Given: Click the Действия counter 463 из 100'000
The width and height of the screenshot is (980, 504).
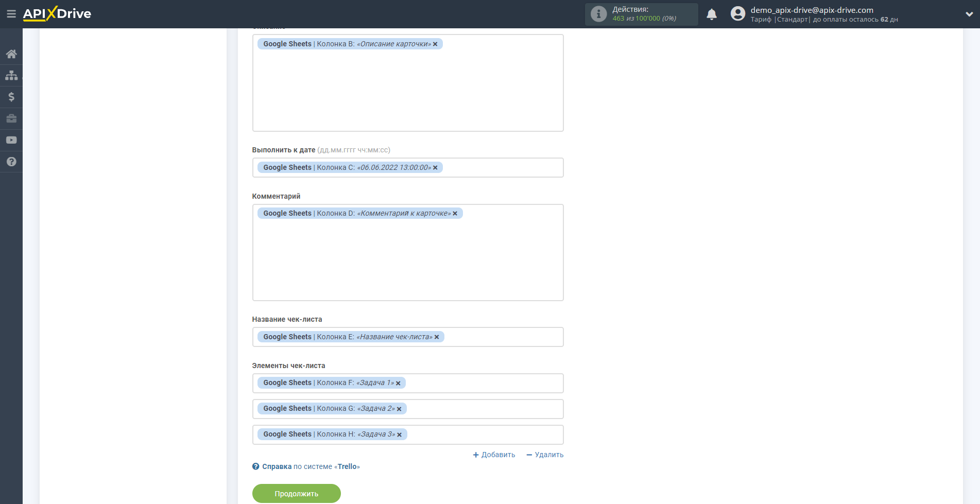Looking at the screenshot, I should (x=644, y=19).
